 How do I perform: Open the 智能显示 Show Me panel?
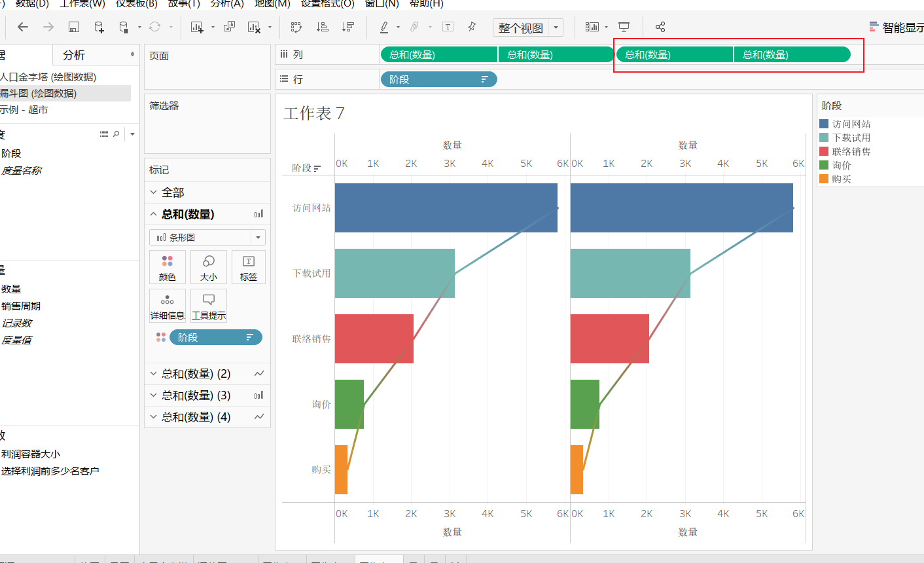(x=897, y=27)
